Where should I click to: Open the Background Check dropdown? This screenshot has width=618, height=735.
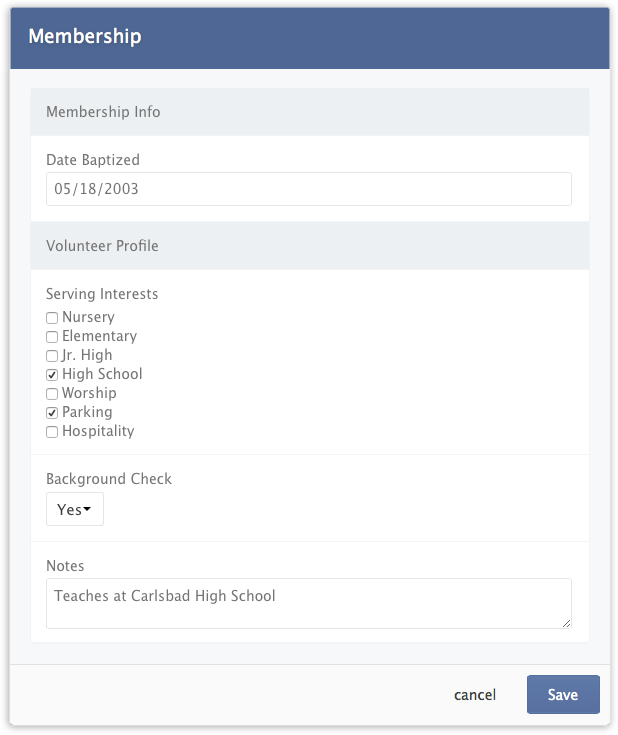point(74,509)
